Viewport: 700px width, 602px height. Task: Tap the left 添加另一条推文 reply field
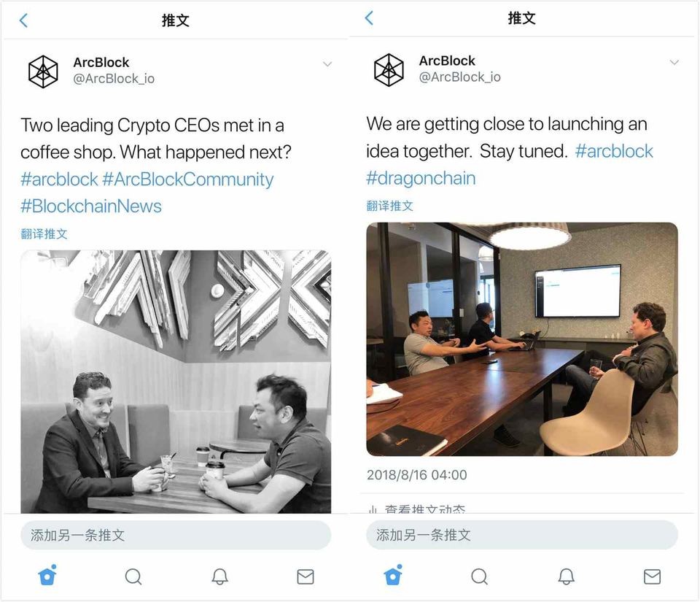point(176,535)
